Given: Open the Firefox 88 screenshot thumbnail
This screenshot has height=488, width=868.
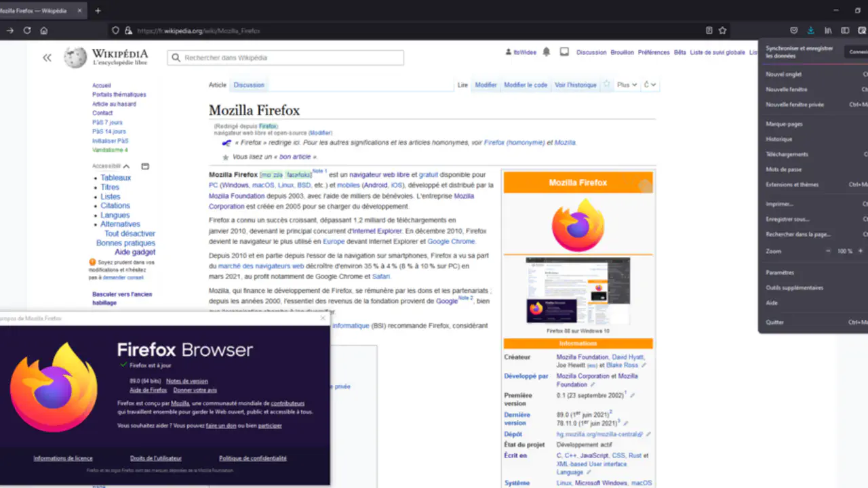Looking at the screenshot, I should coord(578,290).
